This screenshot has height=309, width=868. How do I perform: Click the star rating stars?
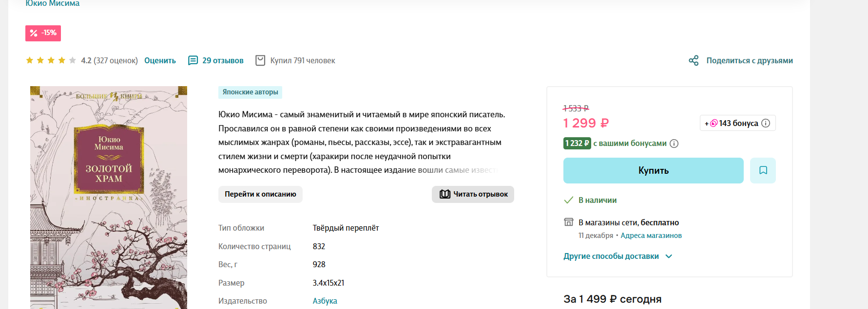coord(51,60)
